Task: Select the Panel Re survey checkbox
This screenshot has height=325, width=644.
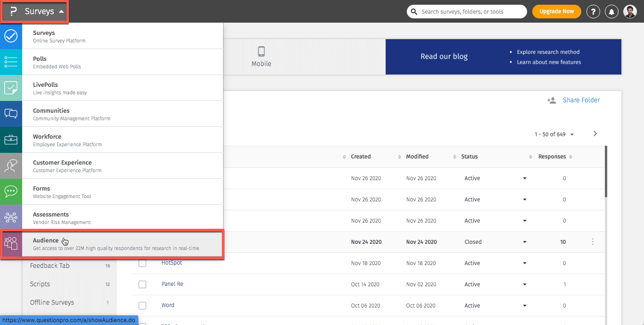Action: [142, 284]
